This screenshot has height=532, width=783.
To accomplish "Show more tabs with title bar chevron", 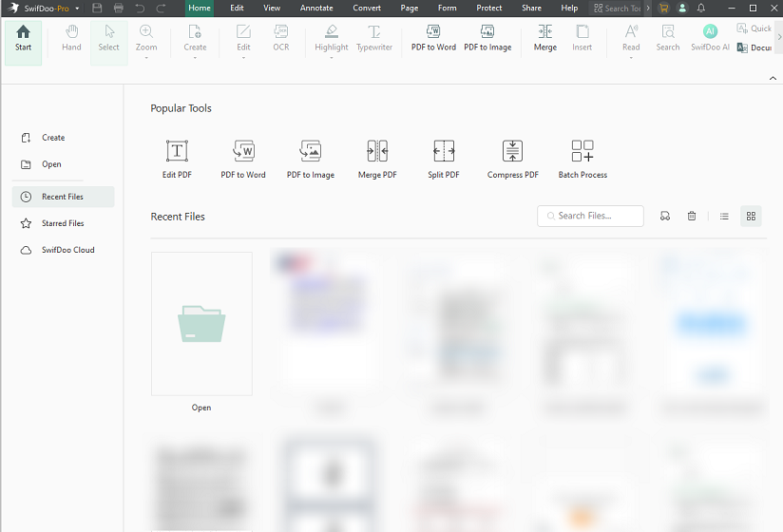I will tap(648, 8).
